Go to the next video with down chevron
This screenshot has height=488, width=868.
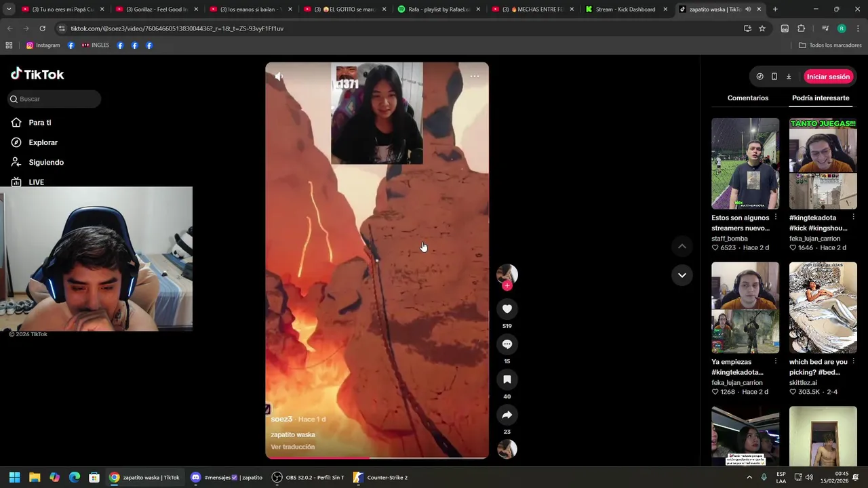click(x=682, y=275)
